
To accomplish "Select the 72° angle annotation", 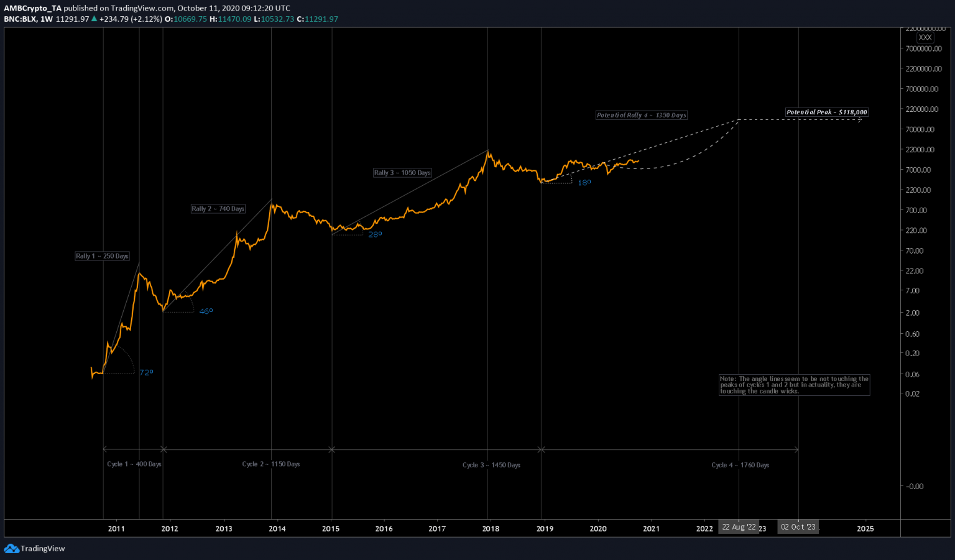I will coord(146,372).
